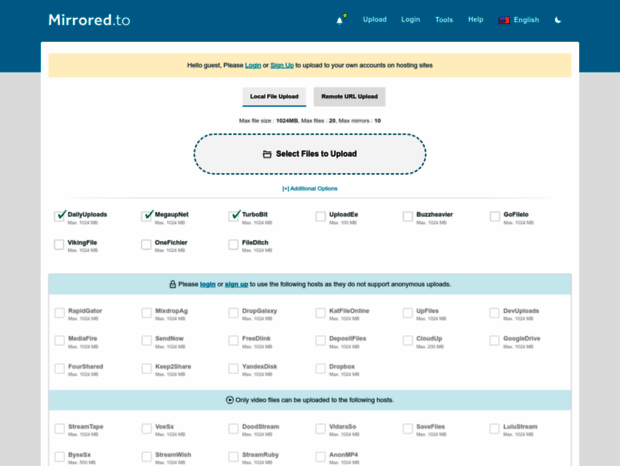This screenshot has height=466, width=620.
Task: Check the DevUploads host
Action: 495,313
